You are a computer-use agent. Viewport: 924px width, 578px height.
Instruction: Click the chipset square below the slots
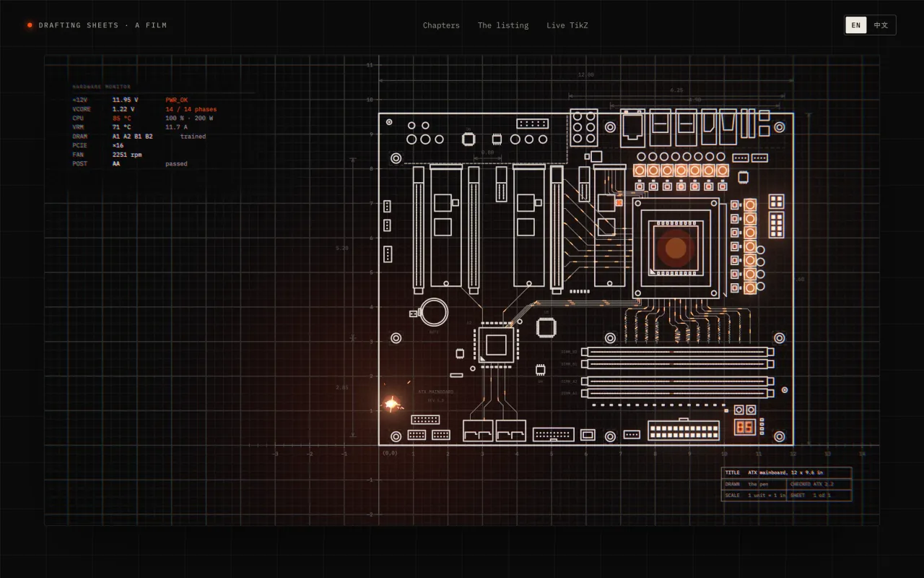[x=496, y=345]
